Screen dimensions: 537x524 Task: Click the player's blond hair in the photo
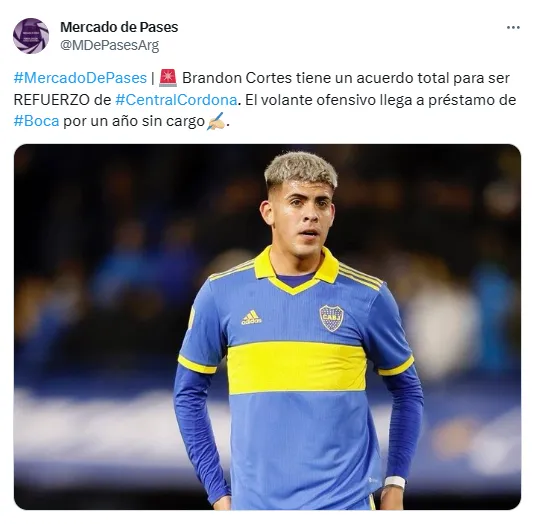301,170
